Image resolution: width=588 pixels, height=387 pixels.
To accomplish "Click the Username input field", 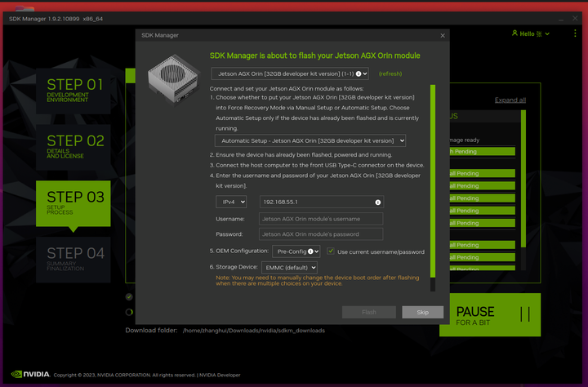I will pos(321,219).
